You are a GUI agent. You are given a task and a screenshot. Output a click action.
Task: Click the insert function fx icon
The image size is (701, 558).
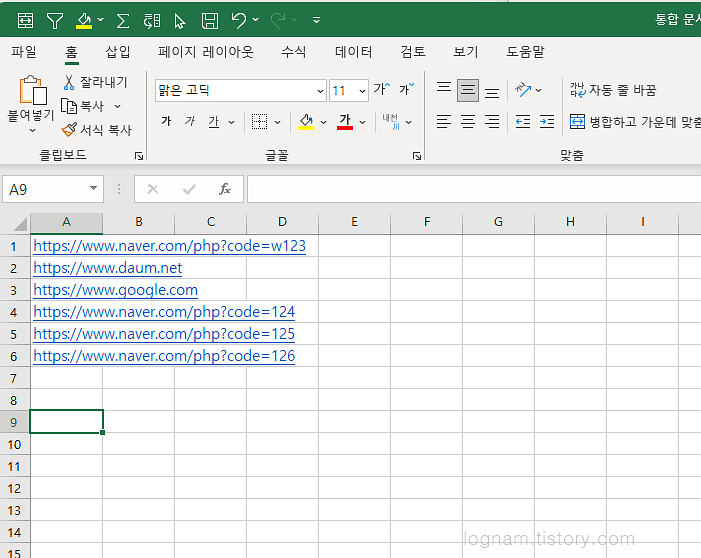pos(224,189)
